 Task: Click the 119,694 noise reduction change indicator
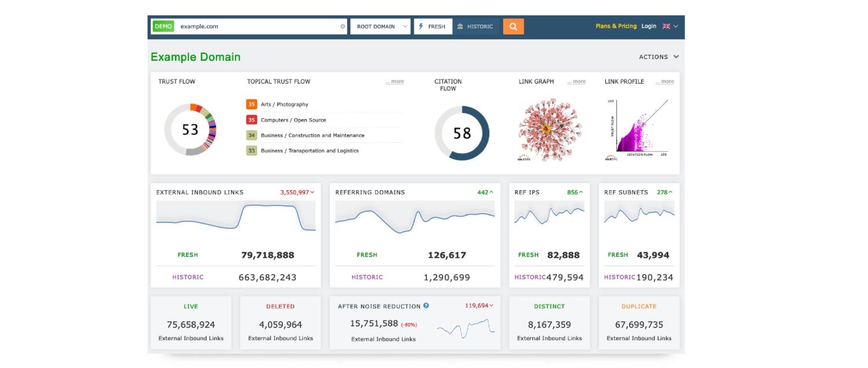coord(479,306)
